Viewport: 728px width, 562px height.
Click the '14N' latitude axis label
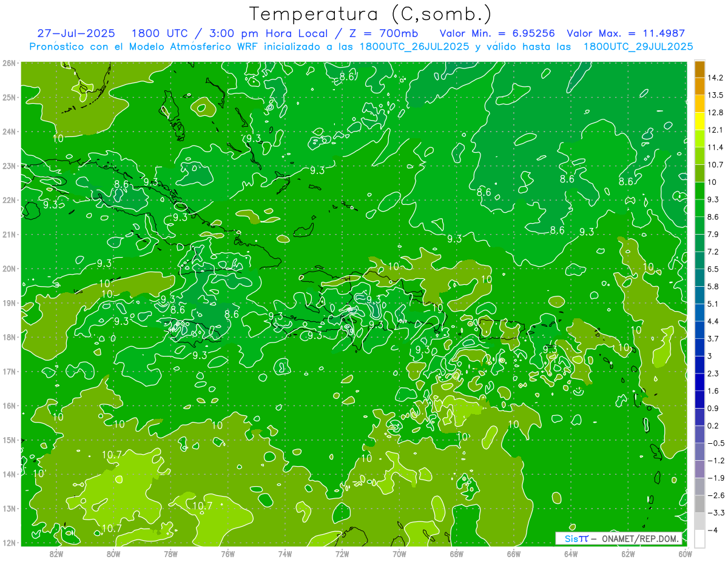tap(9, 474)
